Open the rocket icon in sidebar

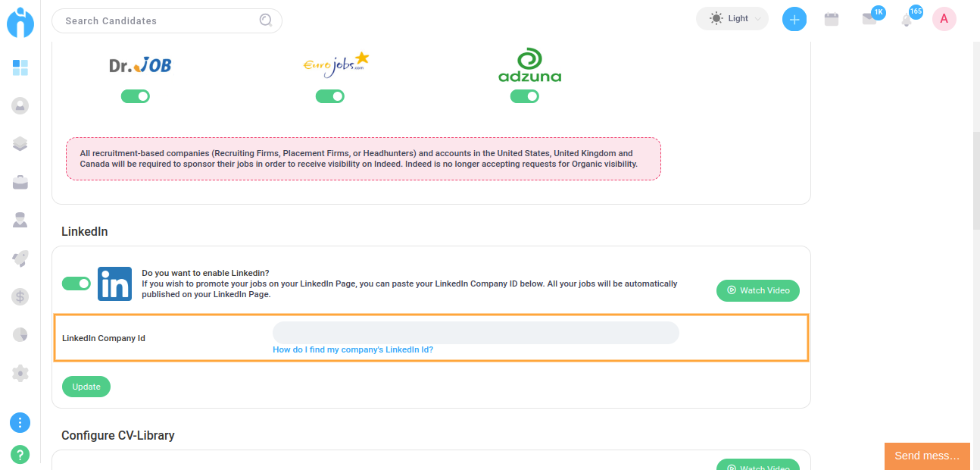[20, 258]
